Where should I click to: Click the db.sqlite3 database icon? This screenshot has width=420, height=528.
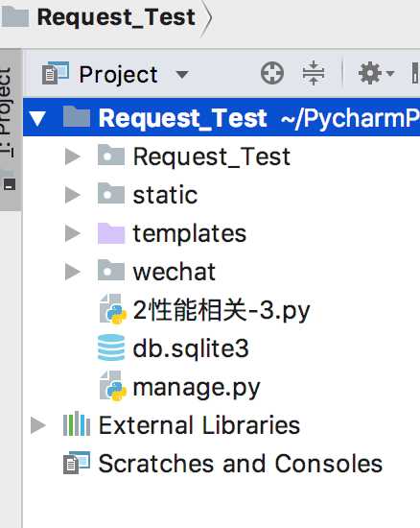pyautogui.click(x=111, y=348)
